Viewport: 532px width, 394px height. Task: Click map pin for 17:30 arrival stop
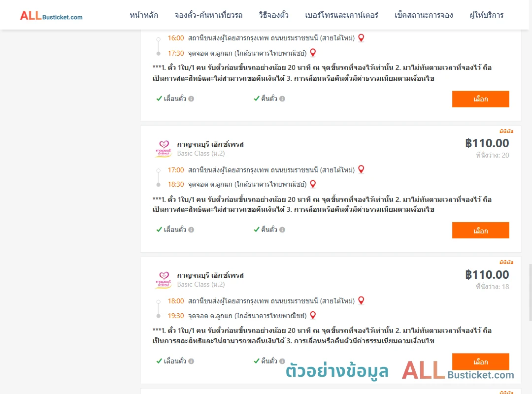click(x=313, y=53)
